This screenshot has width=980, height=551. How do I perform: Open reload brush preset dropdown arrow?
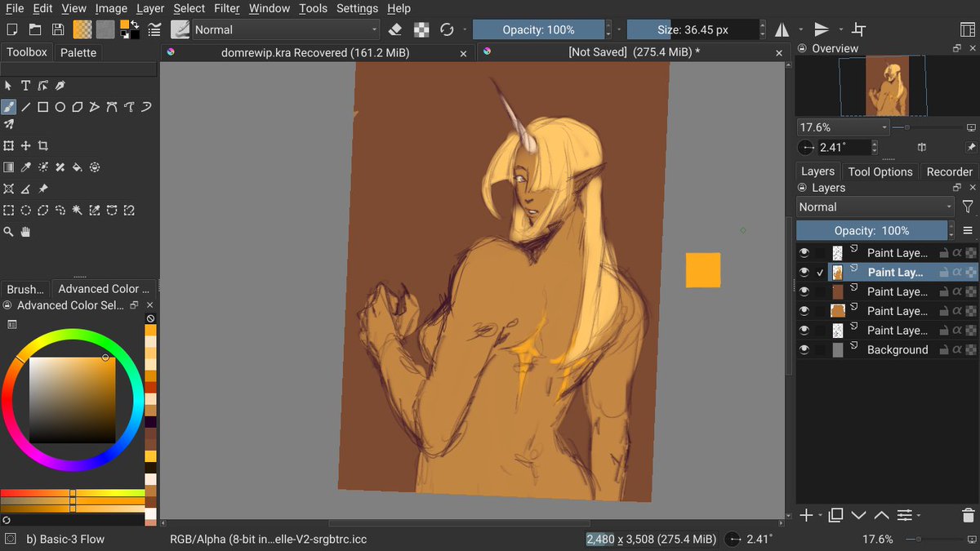coord(465,29)
